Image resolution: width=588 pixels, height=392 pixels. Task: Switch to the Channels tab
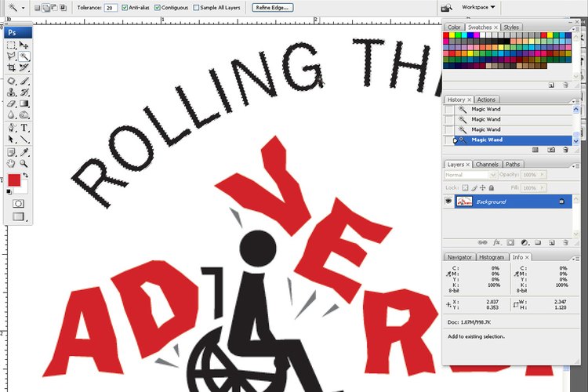click(487, 165)
